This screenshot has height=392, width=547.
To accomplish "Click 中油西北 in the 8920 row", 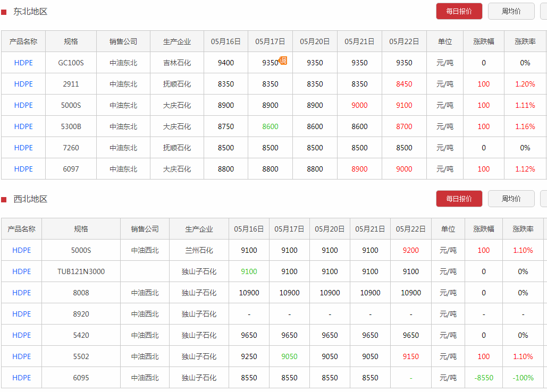I will click(x=145, y=314).
